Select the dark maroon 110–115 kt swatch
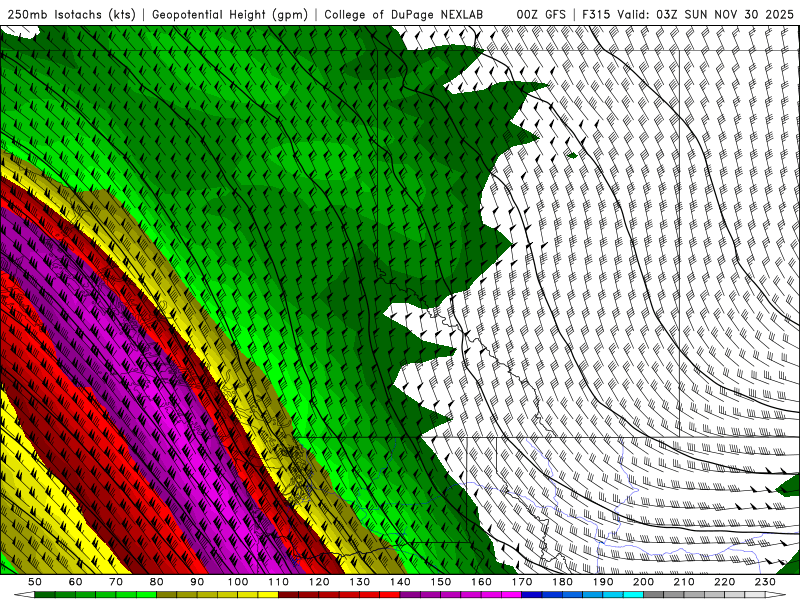800x600 pixels. coord(288,594)
